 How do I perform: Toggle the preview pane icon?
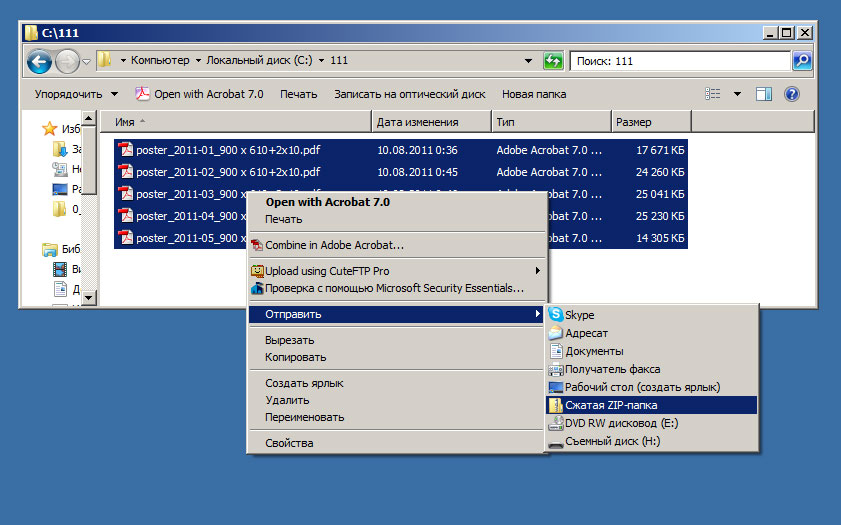click(764, 94)
